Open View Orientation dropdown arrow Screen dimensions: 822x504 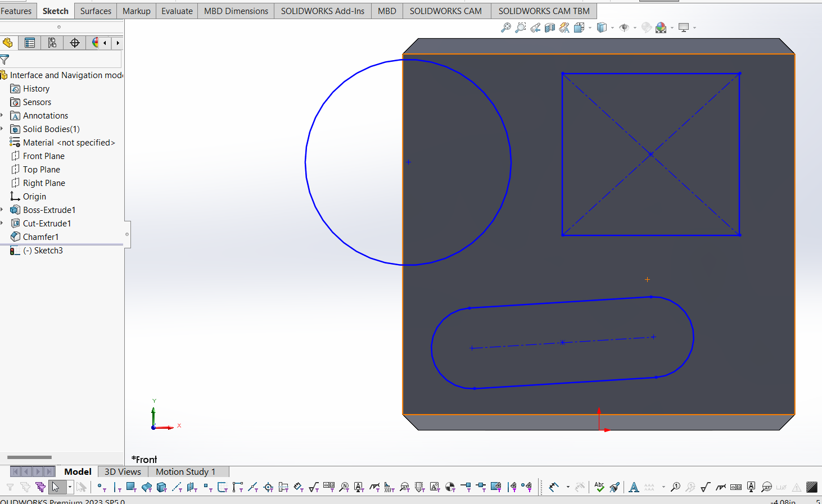pyautogui.click(x=590, y=28)
